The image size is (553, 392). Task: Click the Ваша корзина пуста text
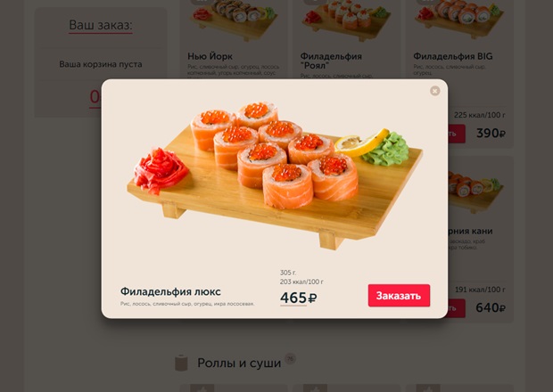tap(101, 64)
